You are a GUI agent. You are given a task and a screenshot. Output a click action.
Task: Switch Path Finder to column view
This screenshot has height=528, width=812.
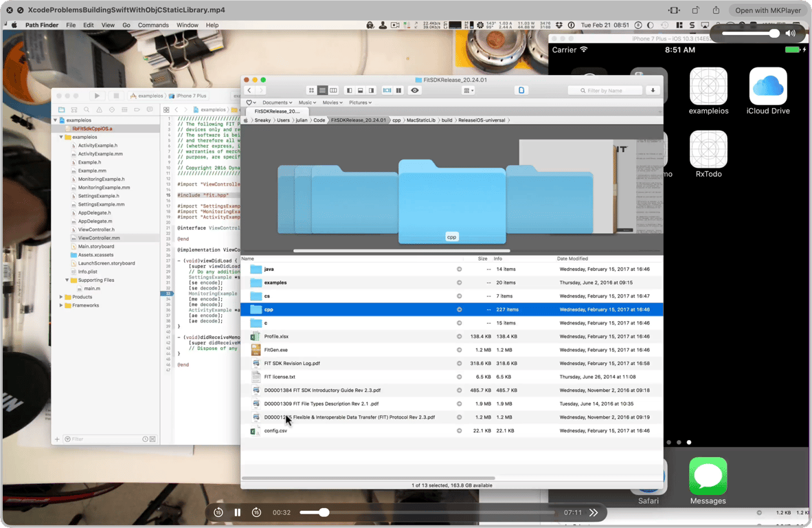[x=333, y=90]
